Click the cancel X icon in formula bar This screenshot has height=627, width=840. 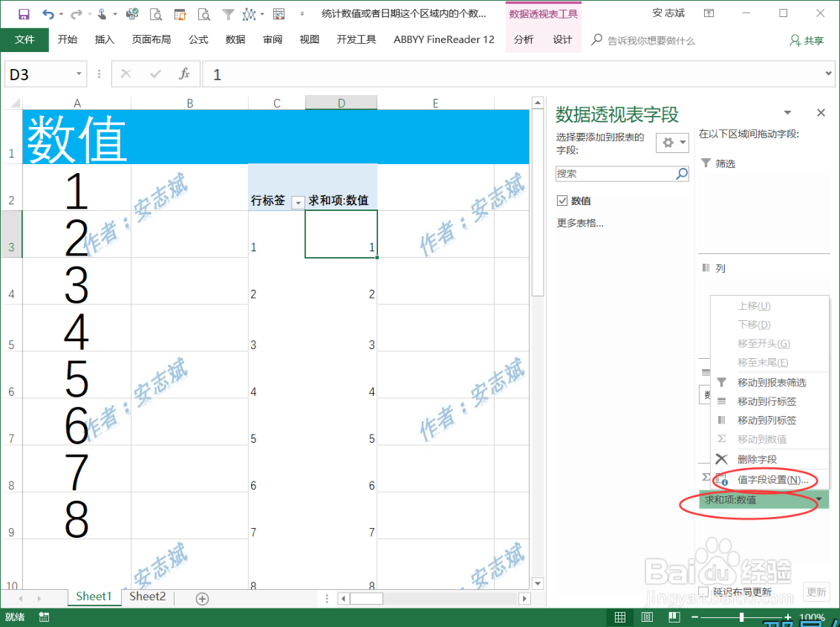(126, 74)
